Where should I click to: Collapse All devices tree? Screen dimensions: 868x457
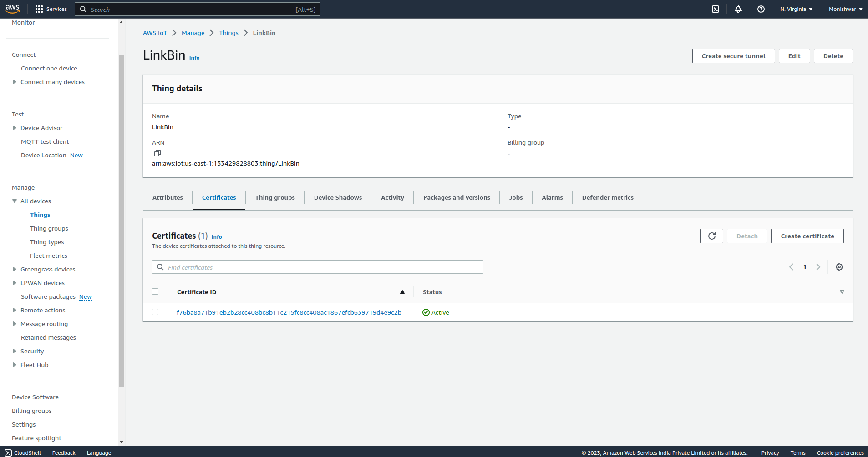coord(15,201)
